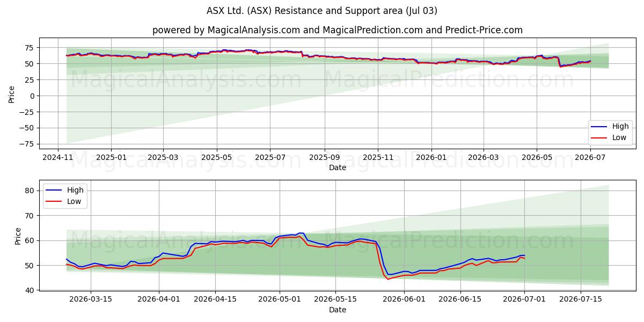Click the '2026-06-15' date label
Viewport: 644px width, 322px height.
(x=460, y=300)
